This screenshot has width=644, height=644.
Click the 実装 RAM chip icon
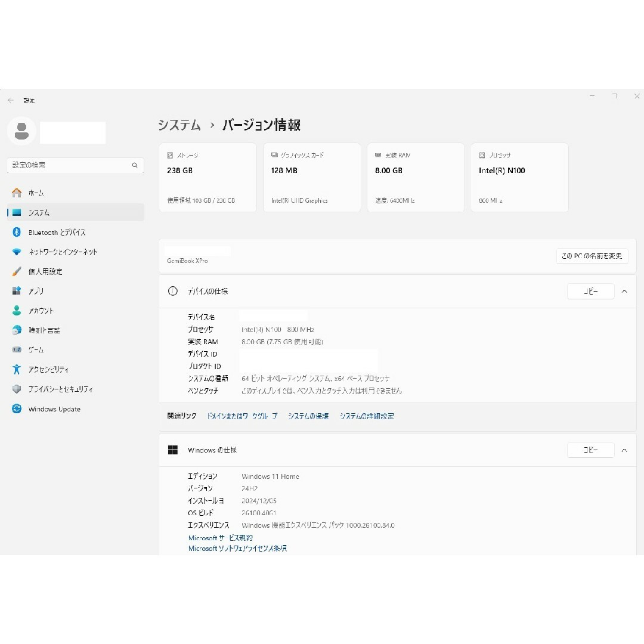point(378,155)
